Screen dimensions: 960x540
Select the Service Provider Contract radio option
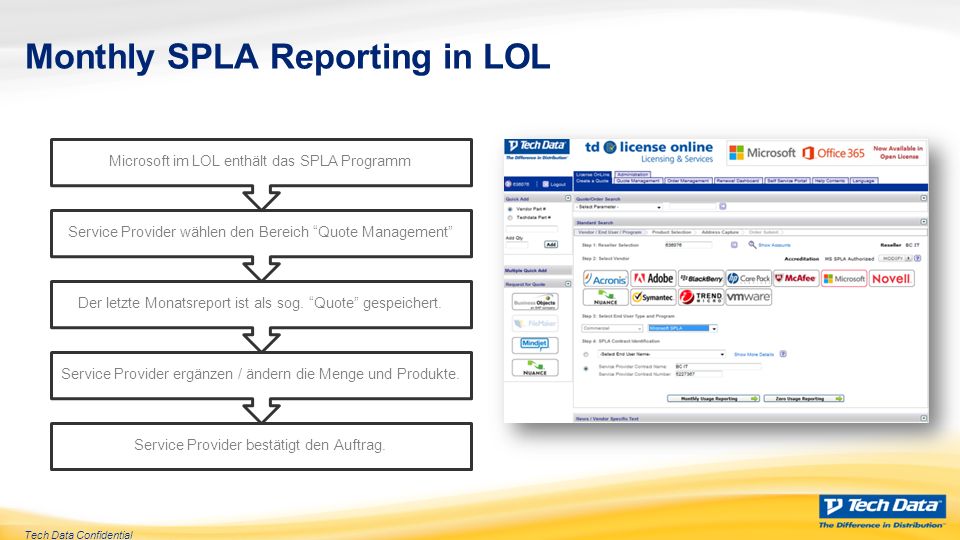click(586, 369)
